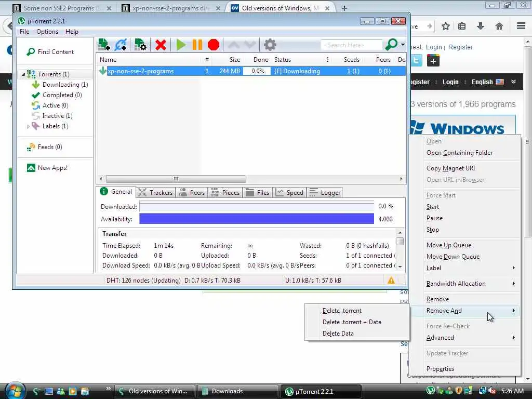This screenshot has height=399, width=532.
Task: Switch to the Speed tab
Action: (x=289, y=193)
